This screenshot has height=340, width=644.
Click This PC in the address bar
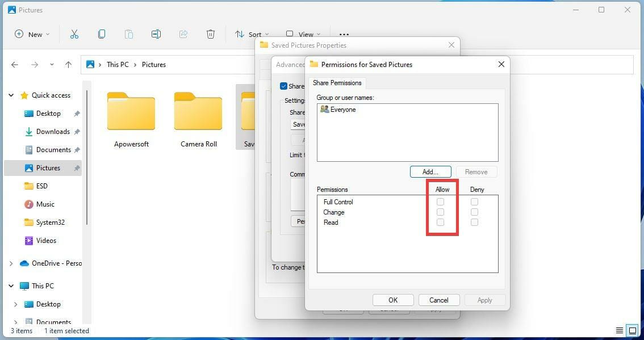pyautogui.click(x=118, y=65)
